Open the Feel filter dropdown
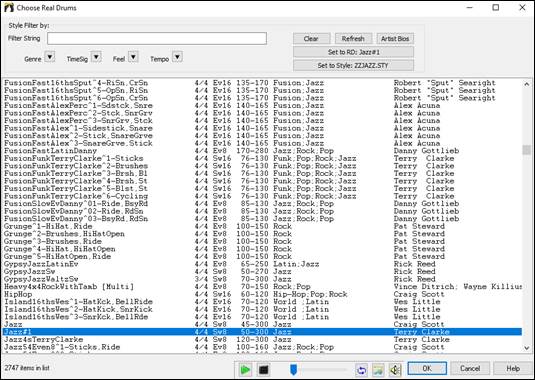Screen dimensions: 535x380 pos(133,57)
